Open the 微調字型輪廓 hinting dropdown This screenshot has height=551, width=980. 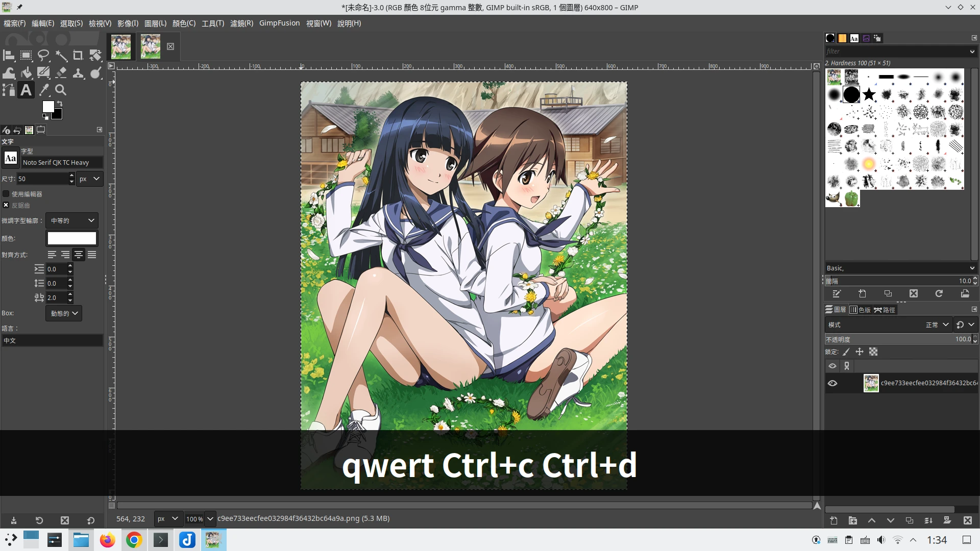(x=72, y=220)
